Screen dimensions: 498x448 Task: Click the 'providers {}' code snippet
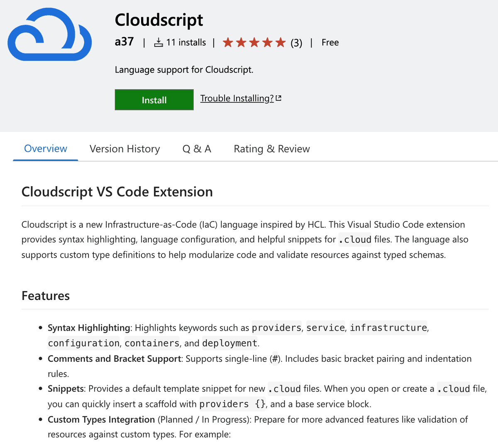tap(232, 404)
